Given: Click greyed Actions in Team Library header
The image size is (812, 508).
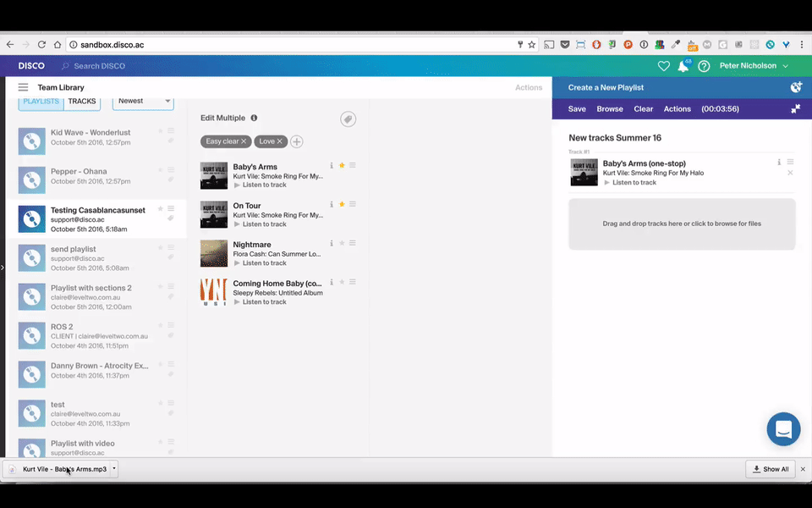Looking at the screenshot, I should click(529, 87).
